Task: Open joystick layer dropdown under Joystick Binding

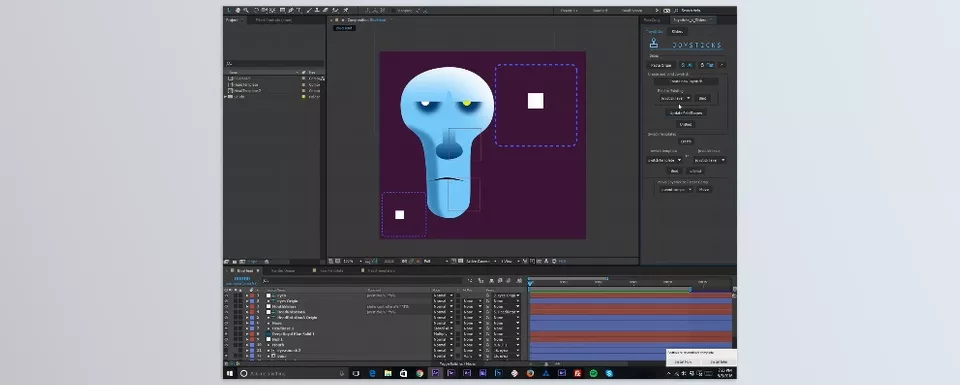Action: [x=675, y=98]
